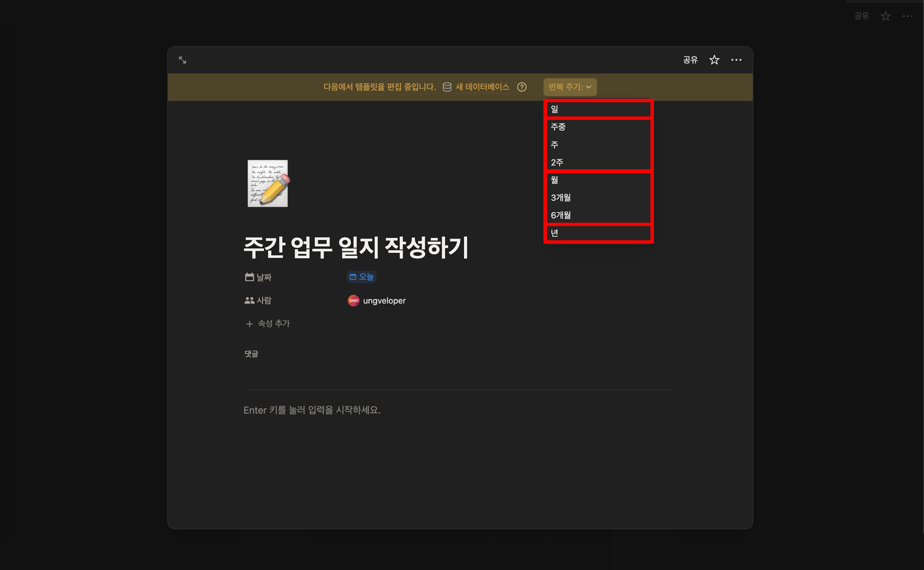Click the plus icon for 속성 추가
924x570 pixels.
pyautogui.click(x=249, y=324)
